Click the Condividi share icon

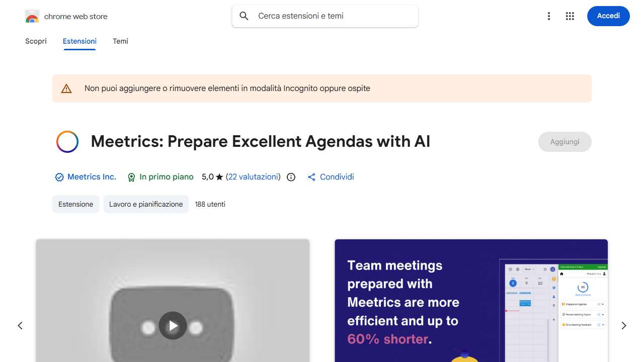(311, 177)
